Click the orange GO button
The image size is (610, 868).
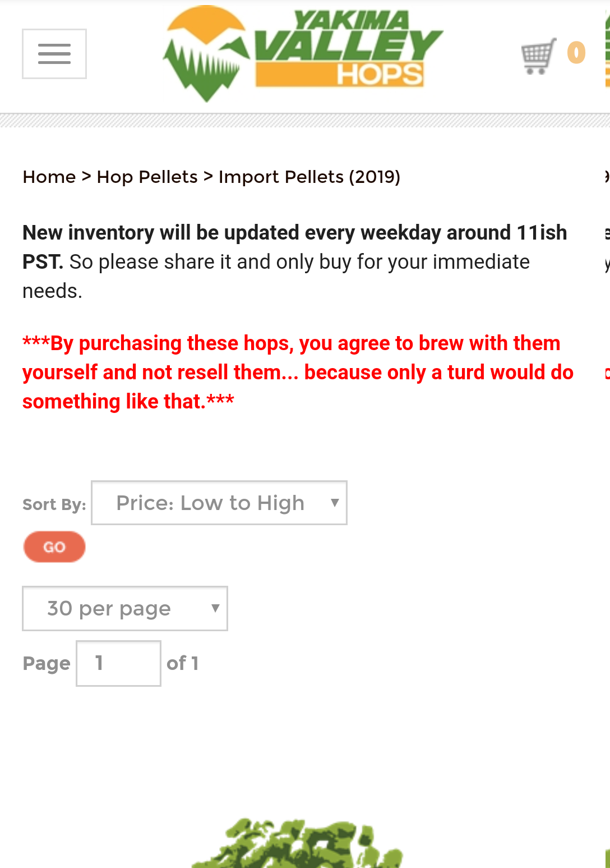(x=54, y=547)
